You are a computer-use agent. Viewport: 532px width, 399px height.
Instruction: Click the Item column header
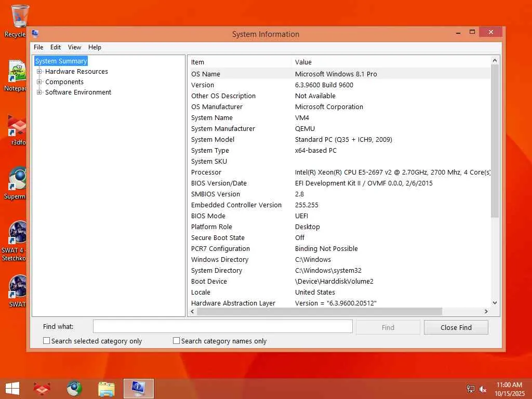coord(240,62)
